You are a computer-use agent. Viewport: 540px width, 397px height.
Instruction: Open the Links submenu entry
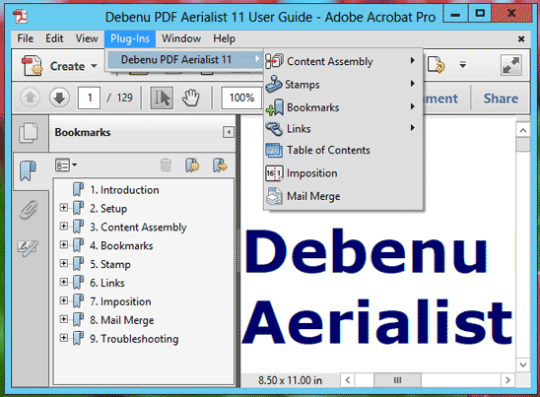(343, 128)
